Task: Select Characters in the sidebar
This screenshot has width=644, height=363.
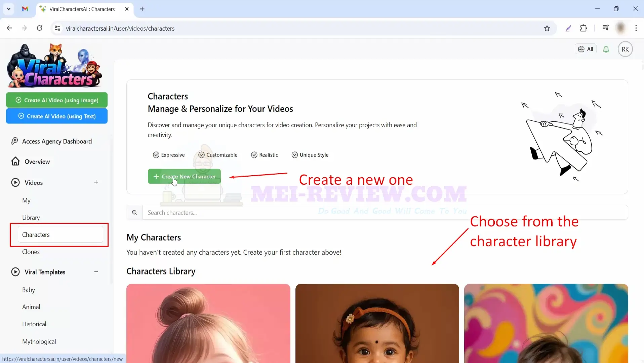Action: [61, 234]
